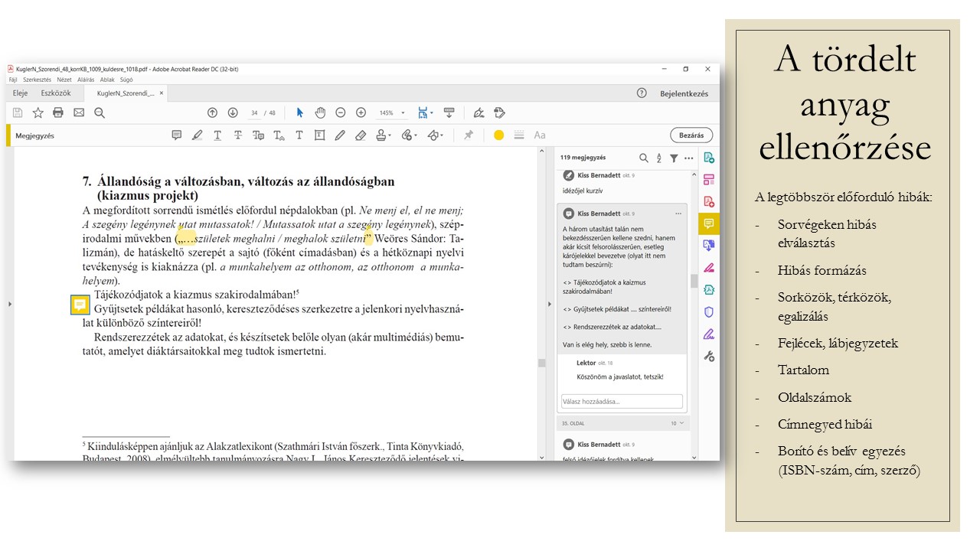The width and height of the screenshot is (980, 551).
Task: Open options dots on the selected comment
Action: (678, 214)
